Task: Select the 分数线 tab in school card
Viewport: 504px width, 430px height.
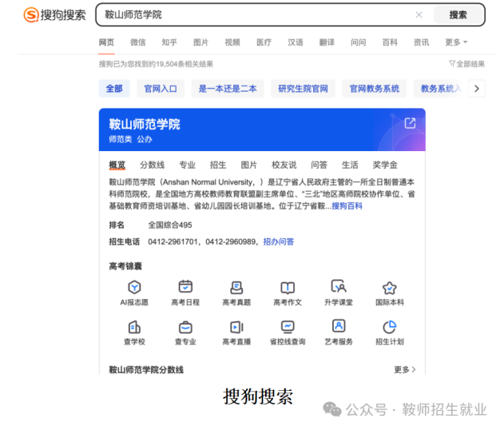Action: (x=152, y=165)
